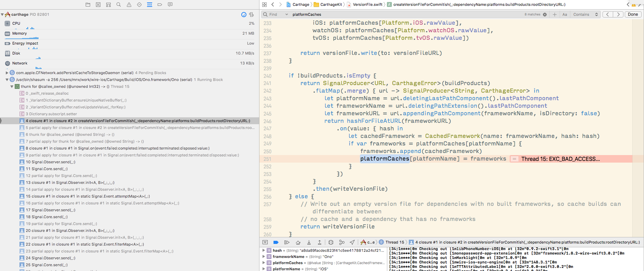644x271 pixels.
Task: Go forward in editor history
Action: (x=280, y=4)
